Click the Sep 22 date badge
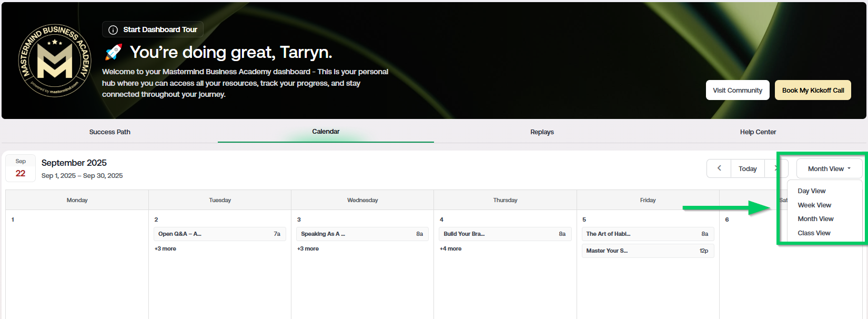The width and height of the screenshot is (868, 319). pos(21,168)
